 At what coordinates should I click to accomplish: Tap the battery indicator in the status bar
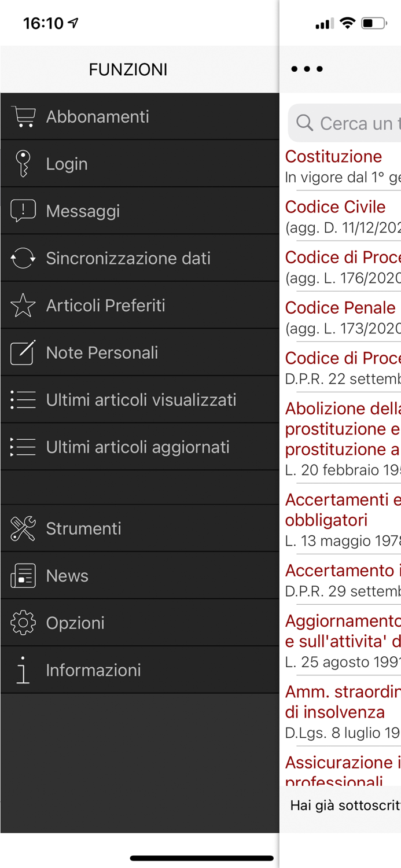[373, 24]
